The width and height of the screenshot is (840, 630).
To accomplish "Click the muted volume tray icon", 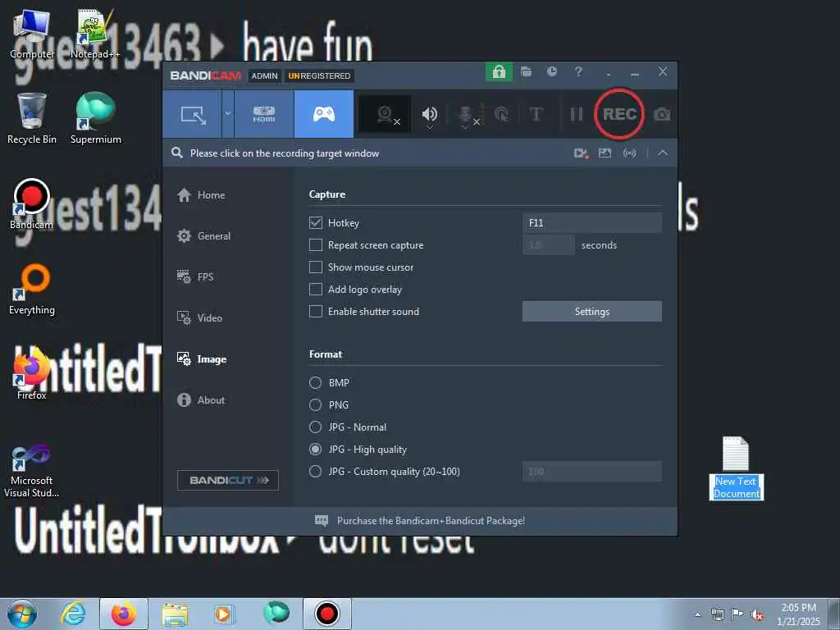I will click(757, 615).
